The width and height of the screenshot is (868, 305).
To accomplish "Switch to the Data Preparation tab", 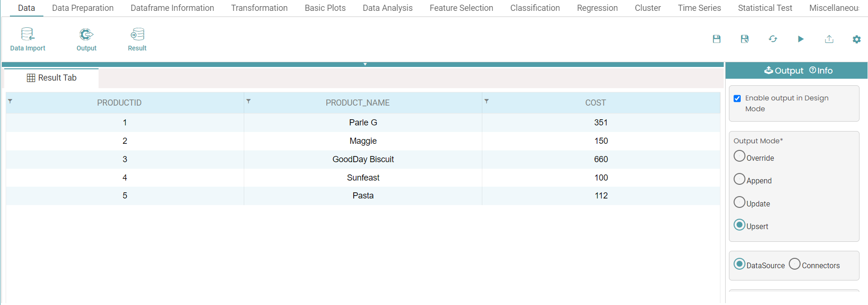I will pos(83,8).
